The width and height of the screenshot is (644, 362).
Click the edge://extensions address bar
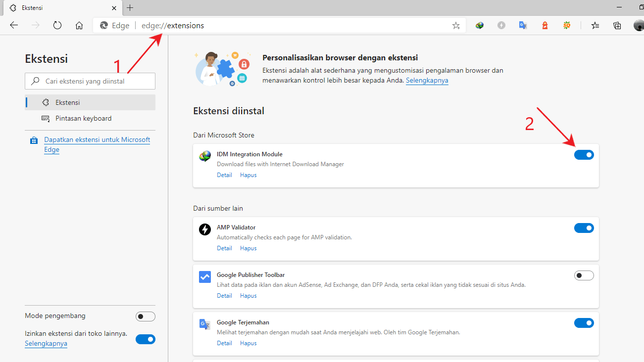pos(279,25)
